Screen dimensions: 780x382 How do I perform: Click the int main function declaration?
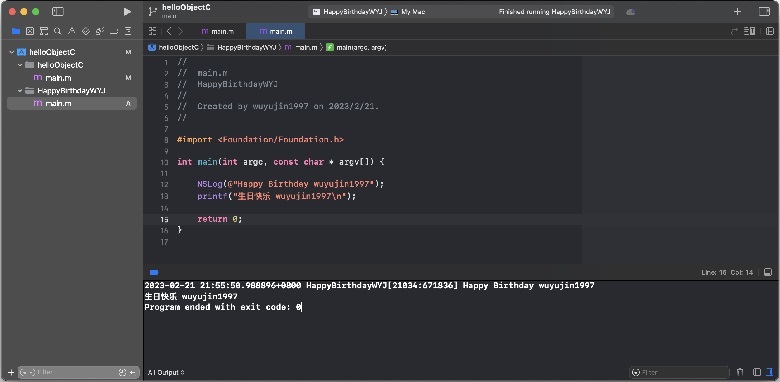click(281, 162)
